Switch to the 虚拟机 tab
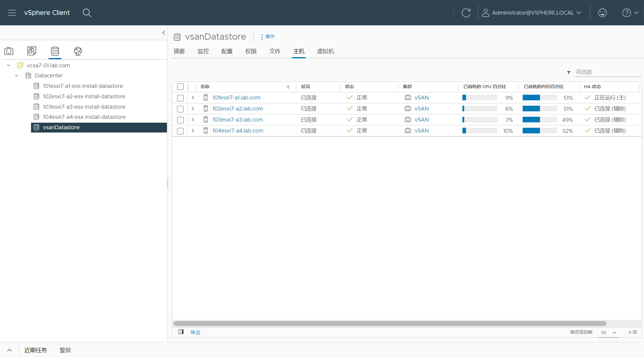Screen dimensions: 644x357 [x=326, y=51]
